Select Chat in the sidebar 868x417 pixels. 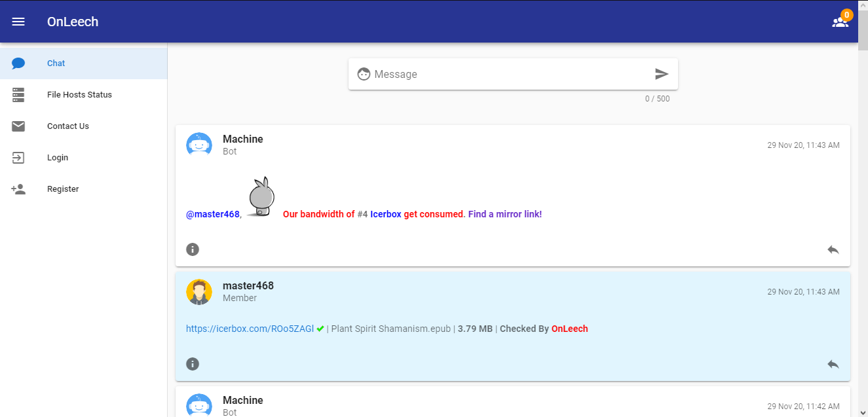click(x=83, y=63)
